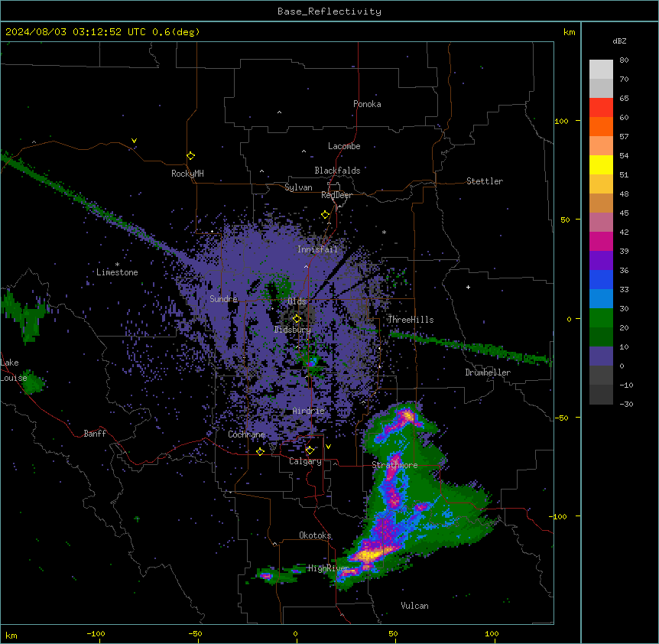Screen dimensions: 659x644
Task: Click the RedDeer city label
Action: point(336,195)
